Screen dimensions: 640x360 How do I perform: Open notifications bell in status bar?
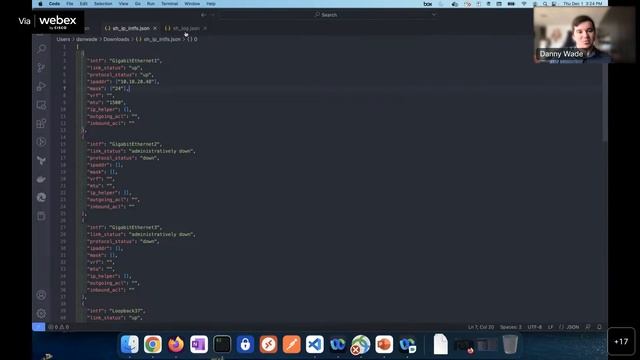(599, 327)
